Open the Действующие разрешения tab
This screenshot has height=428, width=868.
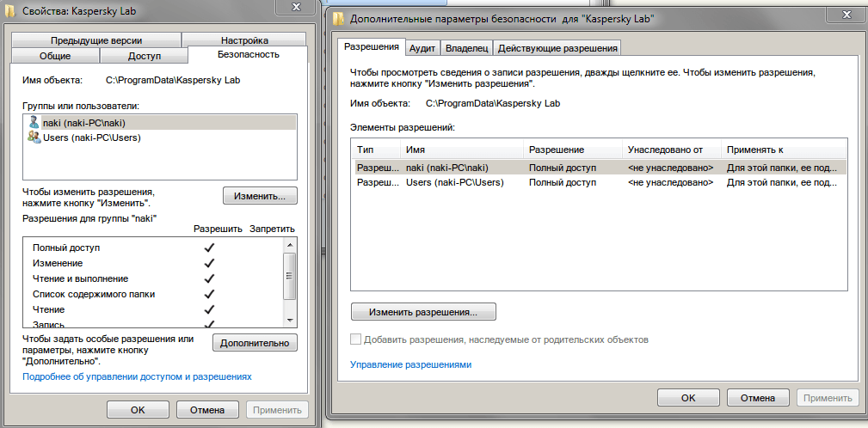click(557, 47)
